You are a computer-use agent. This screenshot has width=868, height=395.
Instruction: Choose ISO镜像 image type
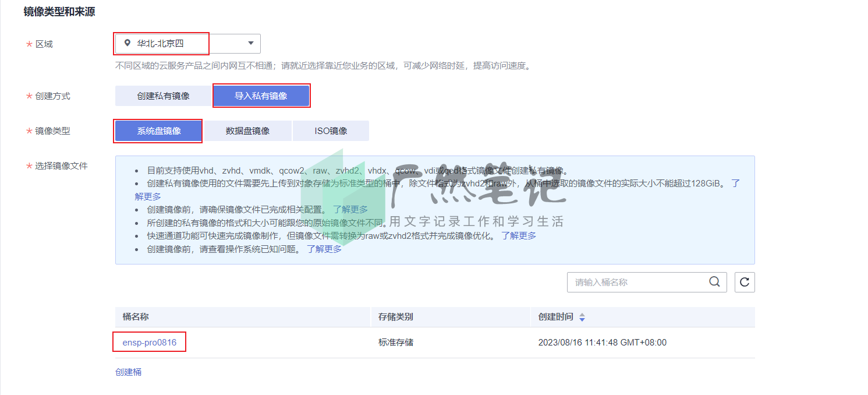[x=331, y=131]
